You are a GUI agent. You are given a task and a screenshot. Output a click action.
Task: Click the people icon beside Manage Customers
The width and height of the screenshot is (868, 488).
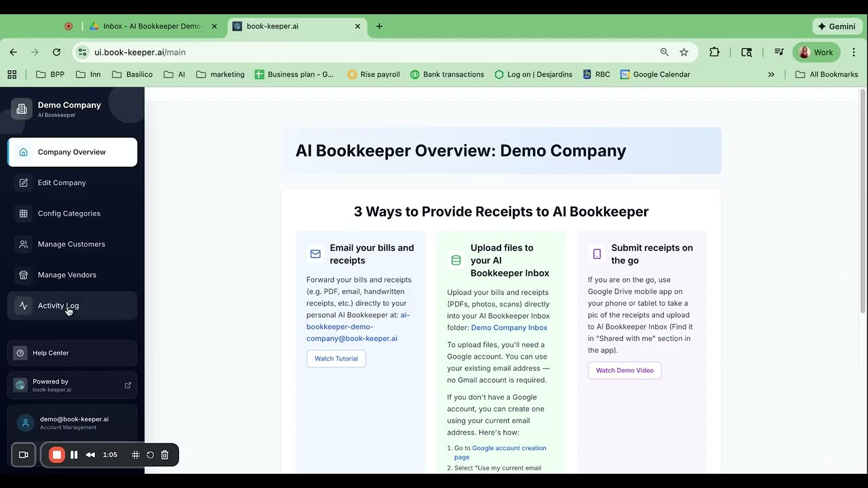pos(24,244)
